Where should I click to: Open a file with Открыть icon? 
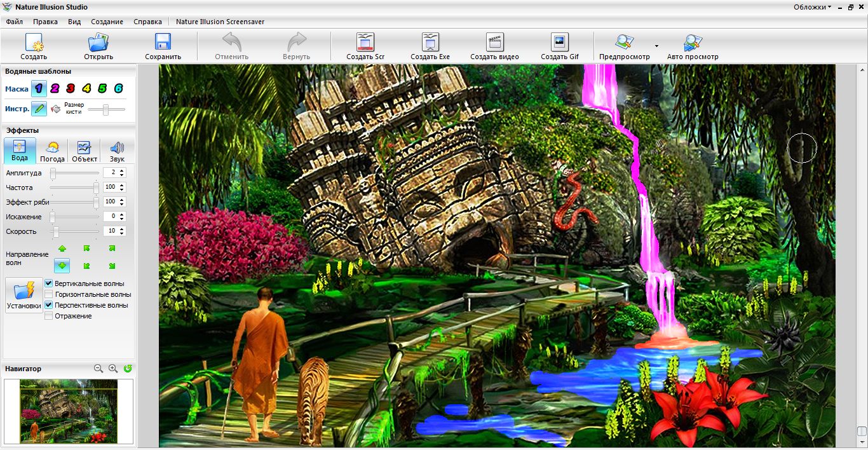pyautogui.click(x=98, y=43)
